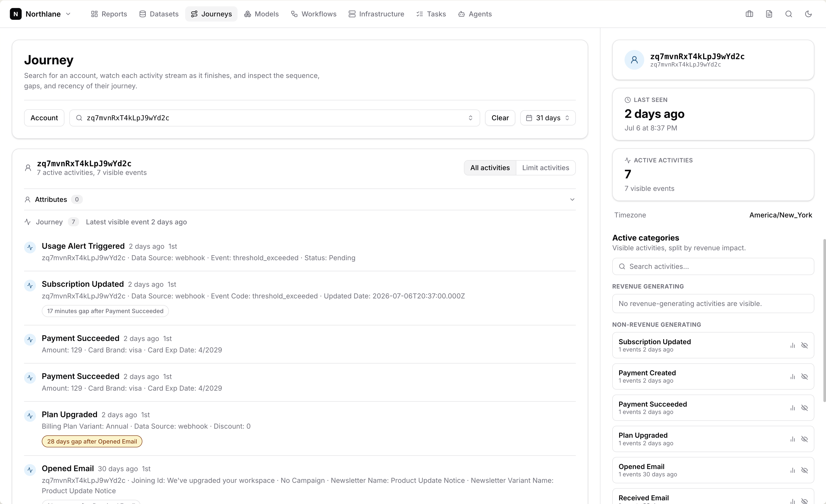Open the Northlane workspace switcher
Screen dimensions: 826x504
coord(41,14)
